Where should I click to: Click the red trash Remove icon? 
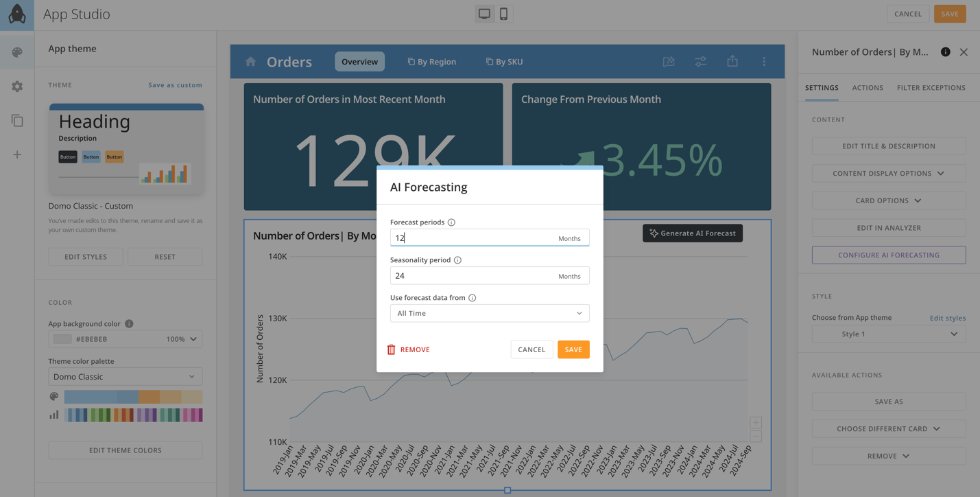[x=391, y=349]
